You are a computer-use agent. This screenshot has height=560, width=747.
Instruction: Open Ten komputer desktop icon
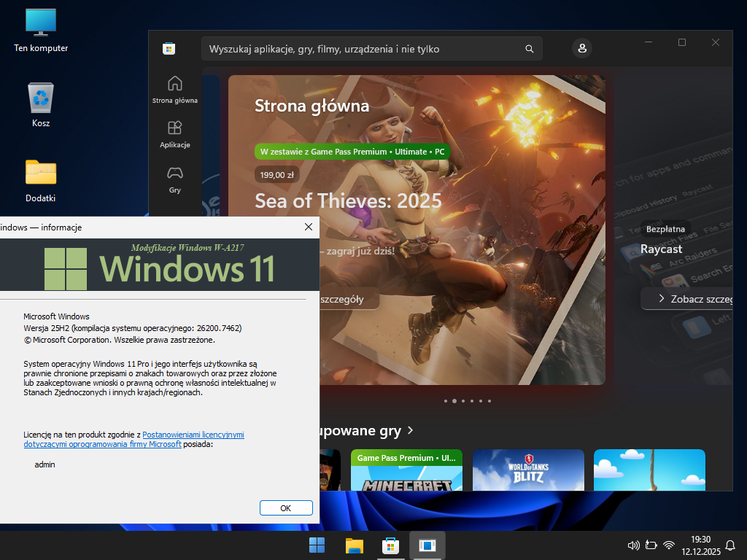(x=41, y=30)
